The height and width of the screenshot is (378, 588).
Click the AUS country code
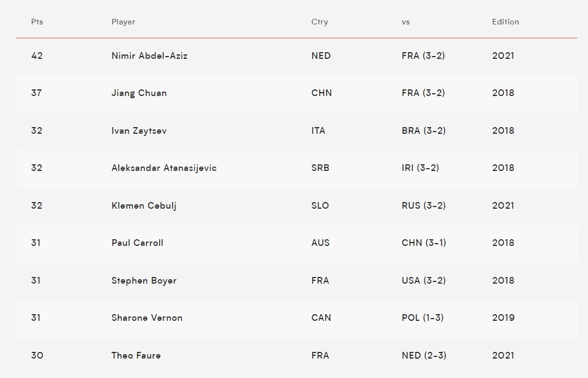[320, 243]
